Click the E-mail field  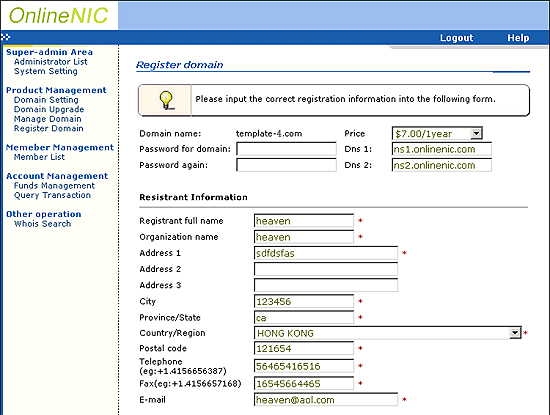326,400
